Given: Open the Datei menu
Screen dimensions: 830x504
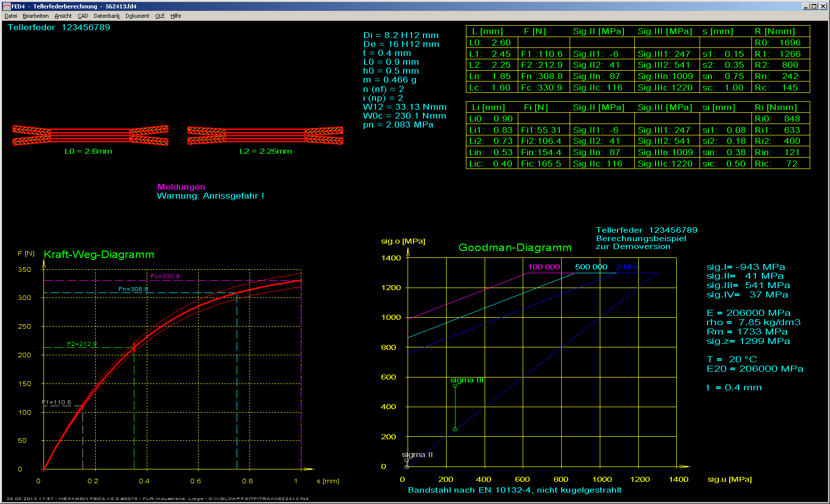Looking at the screenshot, I should (11, 16).
